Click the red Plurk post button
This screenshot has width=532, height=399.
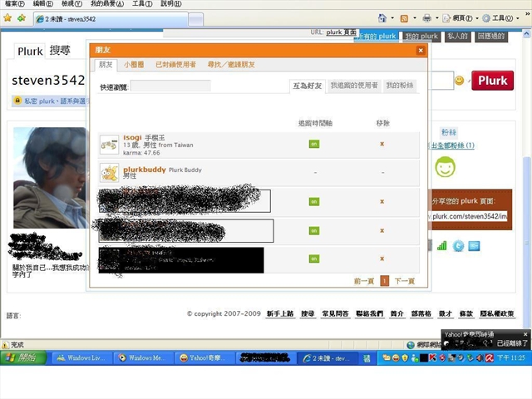coord(492,81)
